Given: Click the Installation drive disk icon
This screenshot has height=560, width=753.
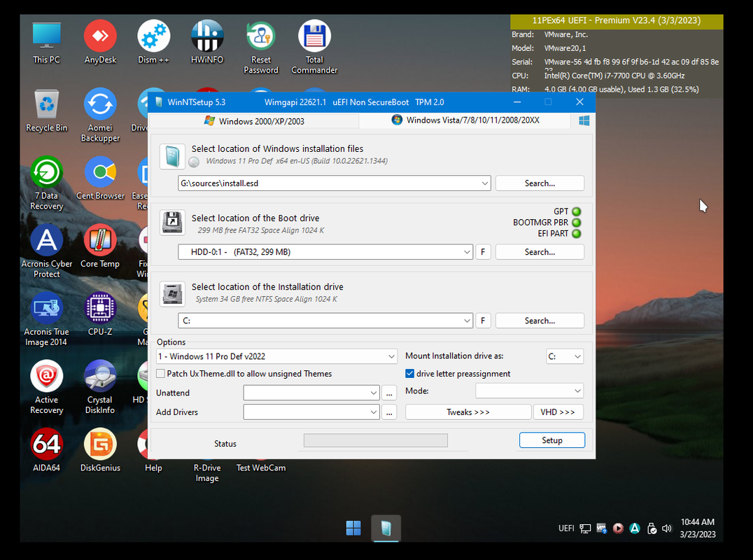Looking at the screenshot, I should [x=172, y=293].
